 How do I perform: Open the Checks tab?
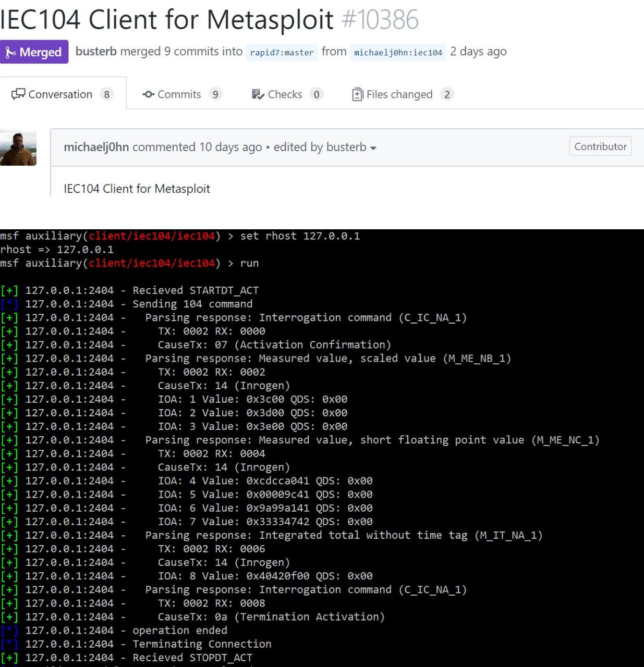(287, 94)
